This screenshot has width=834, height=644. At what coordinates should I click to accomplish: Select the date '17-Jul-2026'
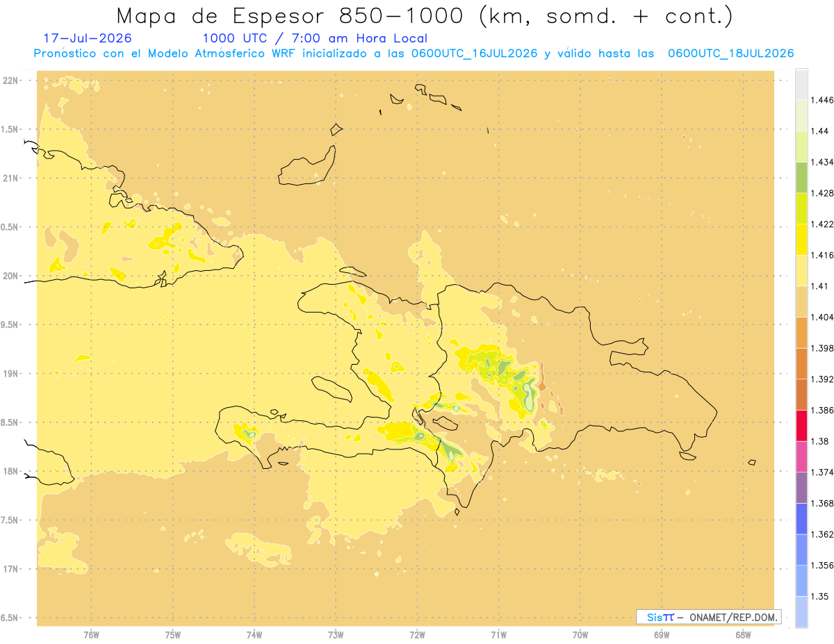[88, 39]
